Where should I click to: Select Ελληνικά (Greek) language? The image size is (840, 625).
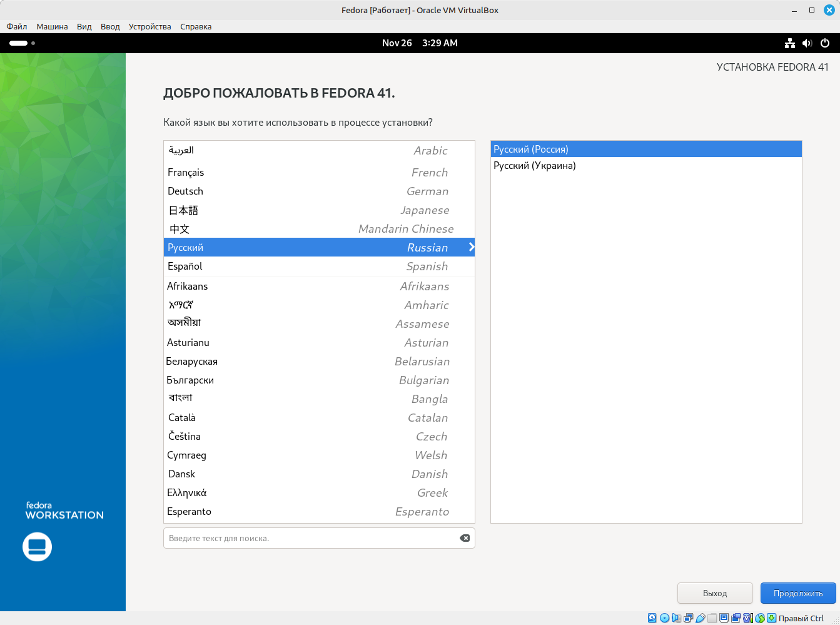[x=319, y=492]
